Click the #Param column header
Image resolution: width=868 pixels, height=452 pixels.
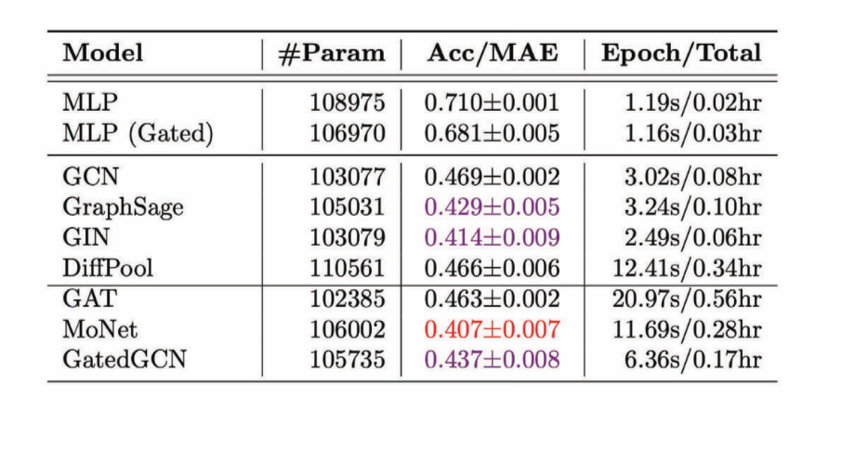(331, 54)
